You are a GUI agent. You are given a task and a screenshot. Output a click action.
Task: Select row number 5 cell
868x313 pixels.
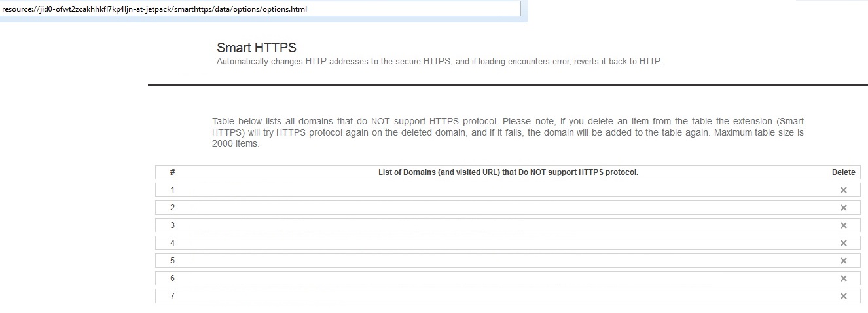pos(172,261)
